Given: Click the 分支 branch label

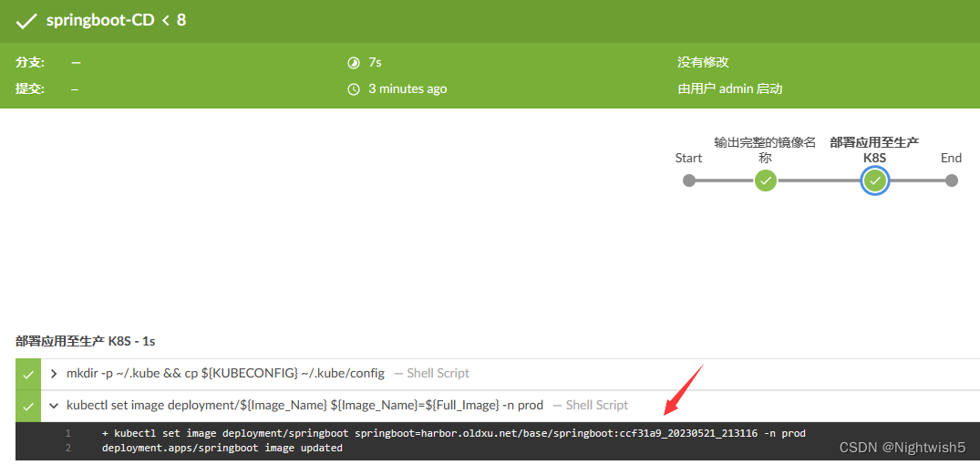Looking at the screenshot, I should pyautogui.click(x=29, y=63).
